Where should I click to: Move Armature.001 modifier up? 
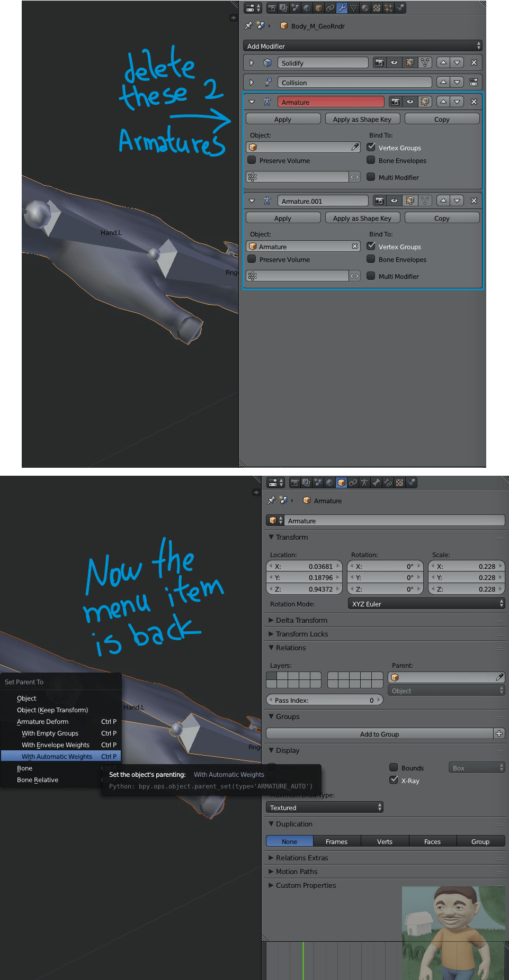[x=443, y=201]
